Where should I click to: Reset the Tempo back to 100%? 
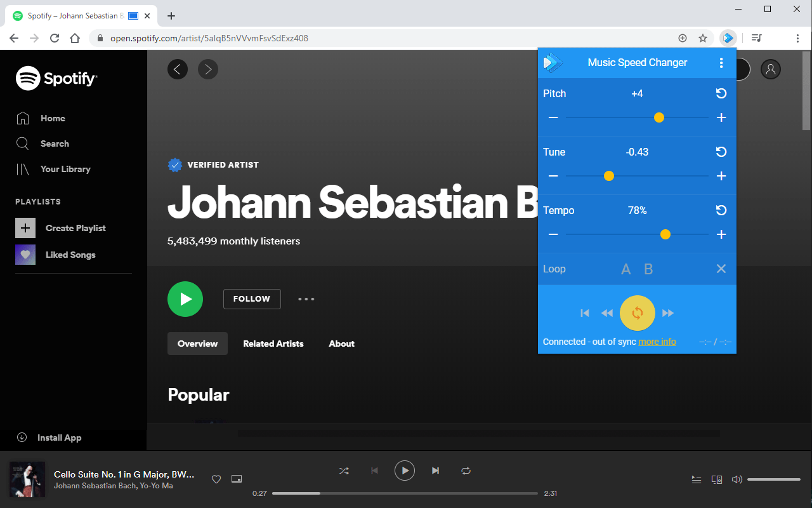point(721,210)
